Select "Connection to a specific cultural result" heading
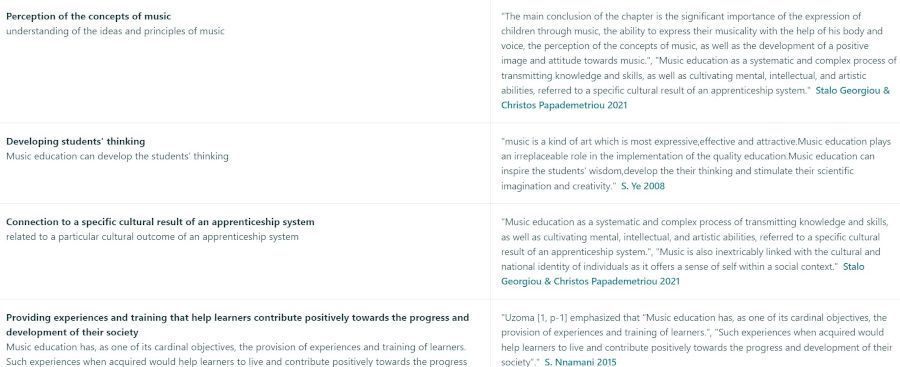 coord(160,222)
